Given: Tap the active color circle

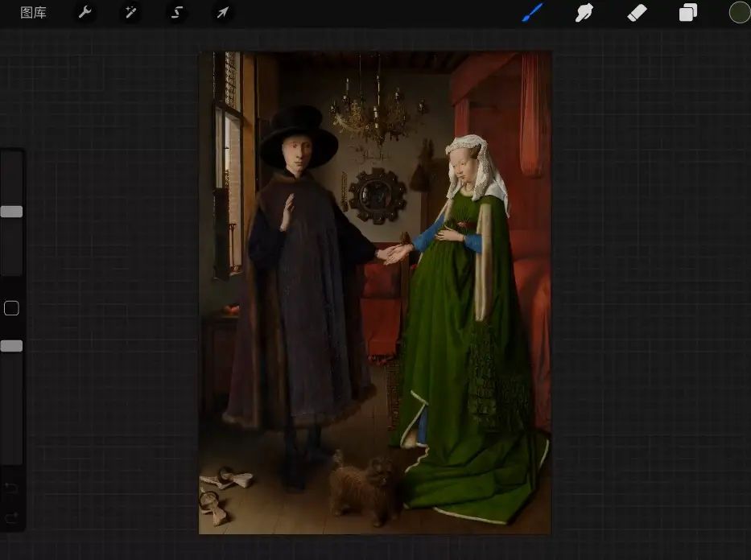Looking at the screenshot, I should (739, 12).
